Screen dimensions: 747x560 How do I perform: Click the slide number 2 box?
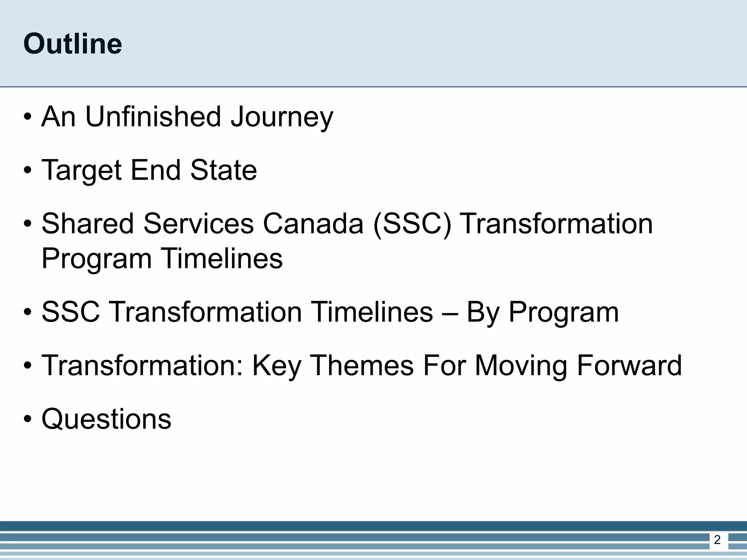click(717, 540)
